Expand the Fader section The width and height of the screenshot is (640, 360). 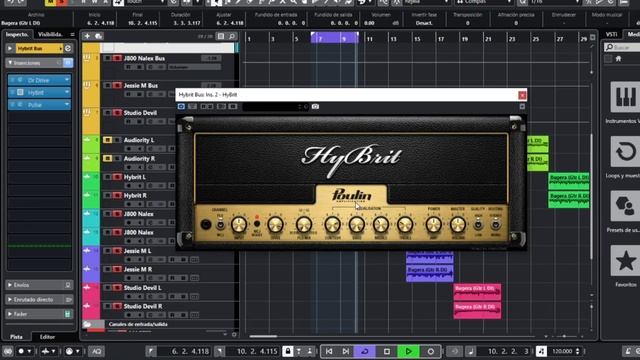[x=10, y=314]
